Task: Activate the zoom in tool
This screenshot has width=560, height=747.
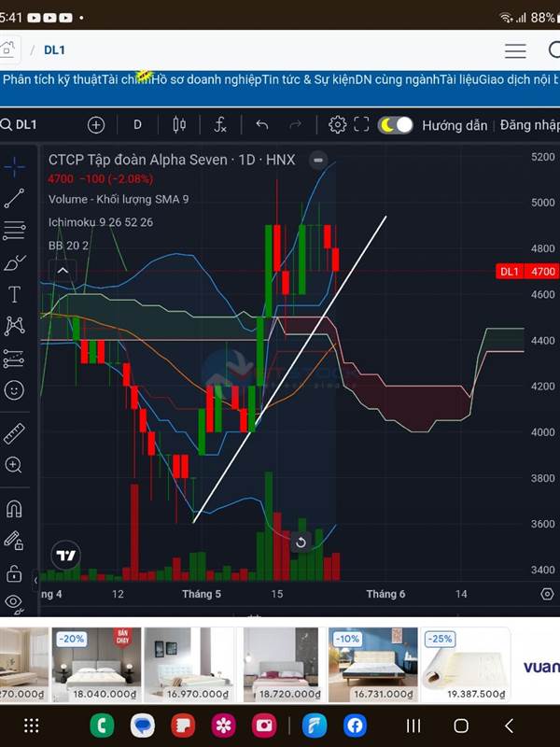Action: (13, 464)
